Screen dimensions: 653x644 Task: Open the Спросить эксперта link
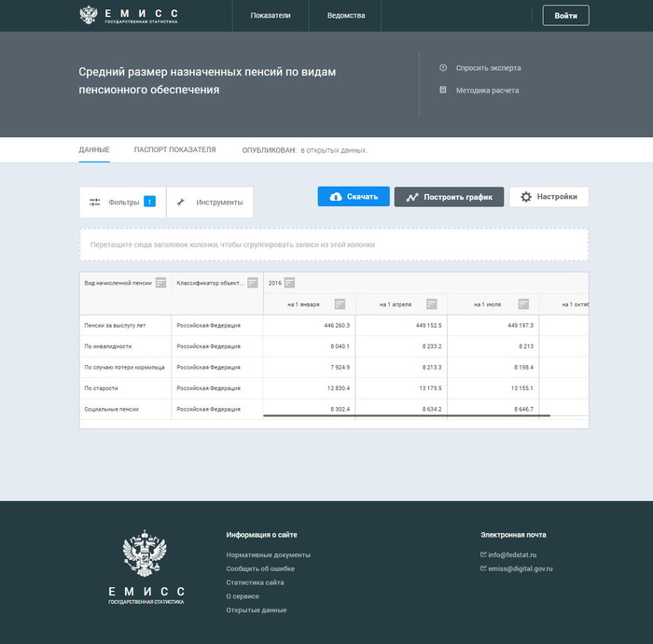tap(488, 68)
